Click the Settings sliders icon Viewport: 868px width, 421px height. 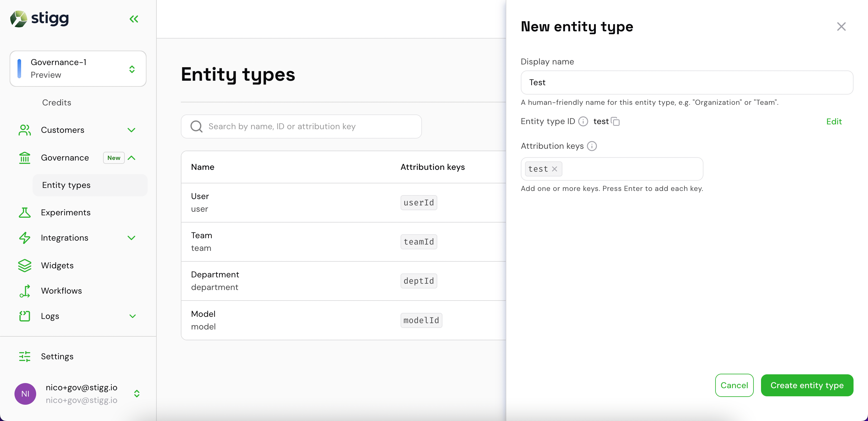25,356
